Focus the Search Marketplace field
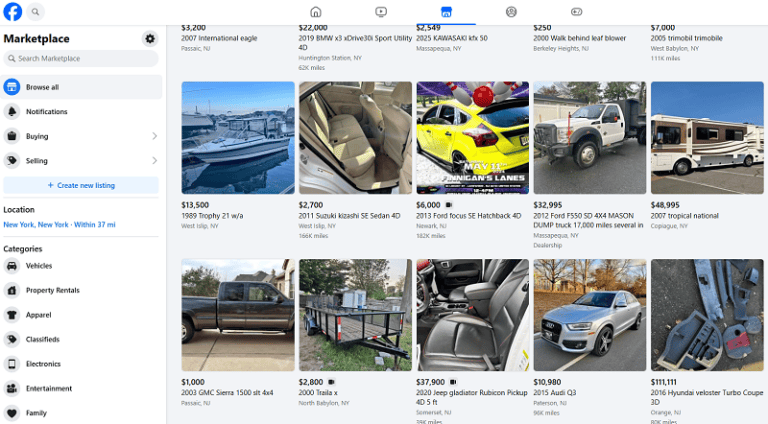Image resolution: width=768 pixels, height=424 pixels. [81, 58]
